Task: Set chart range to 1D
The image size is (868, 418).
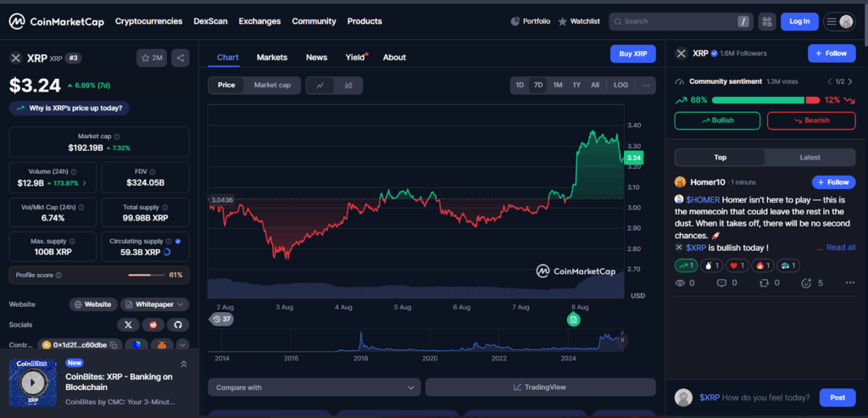Action: point(520,86)
